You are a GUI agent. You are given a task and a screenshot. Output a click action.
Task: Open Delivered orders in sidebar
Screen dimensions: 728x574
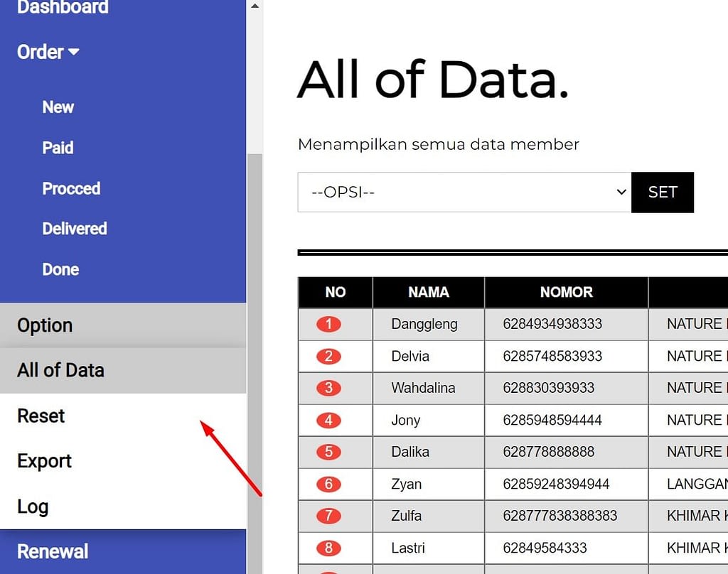[x=74, y=229]
